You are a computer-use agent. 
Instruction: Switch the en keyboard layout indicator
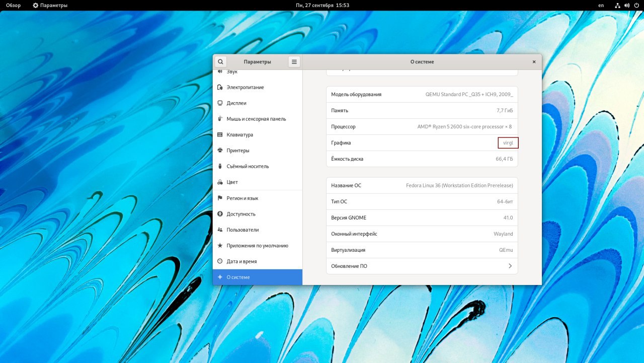(601, 5)
